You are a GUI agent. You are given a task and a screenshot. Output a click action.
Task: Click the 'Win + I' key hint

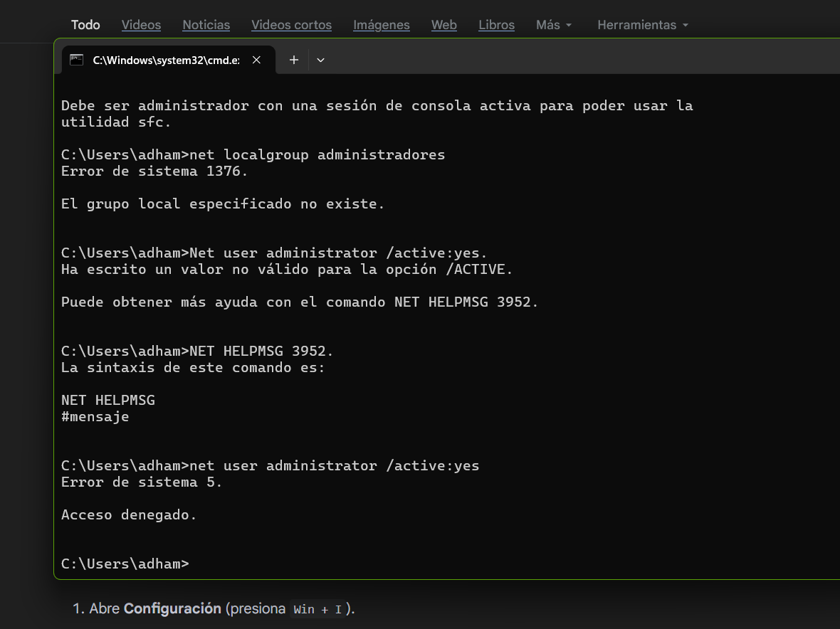click(317, 609)
